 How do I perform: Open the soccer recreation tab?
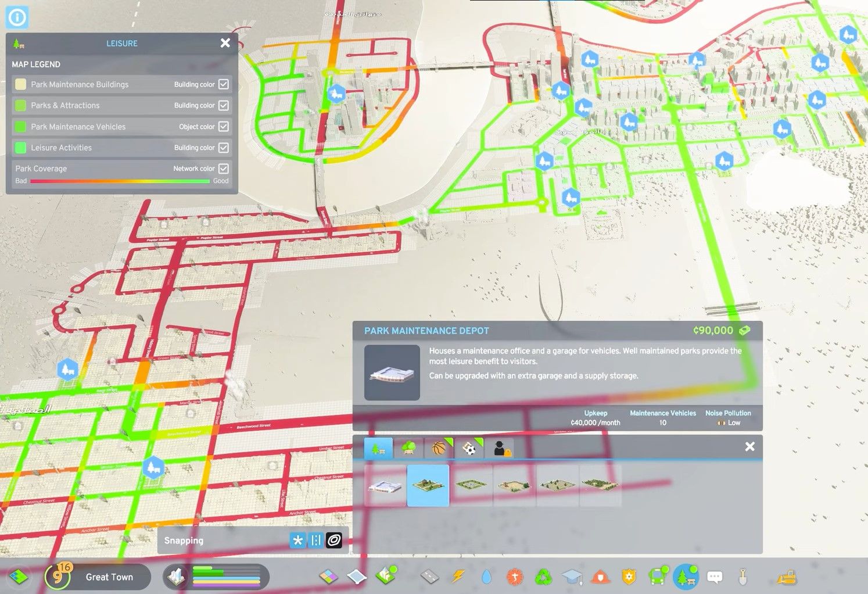(469, 448)
